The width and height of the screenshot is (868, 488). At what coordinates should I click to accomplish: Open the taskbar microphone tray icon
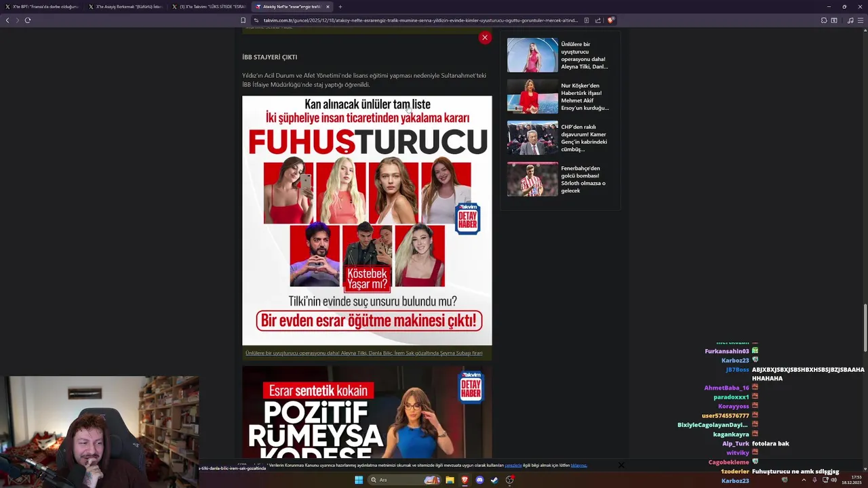pyautogui.click(x=814, y=480)
